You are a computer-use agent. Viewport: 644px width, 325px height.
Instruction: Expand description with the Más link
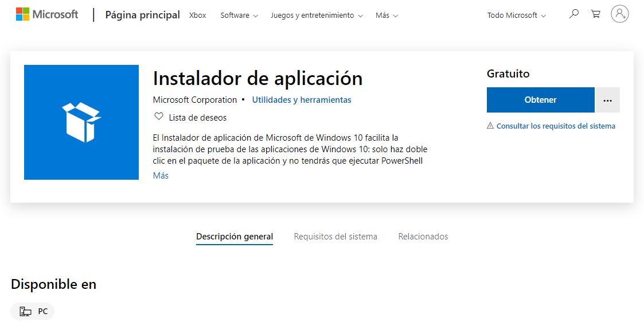(x=161, y=176)
